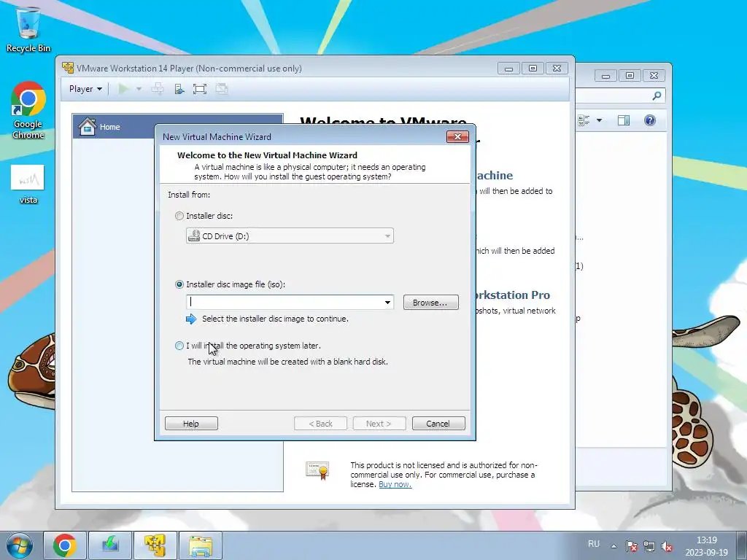
Task: Click the green power on play icon
Action: click(x=123, y=88)
